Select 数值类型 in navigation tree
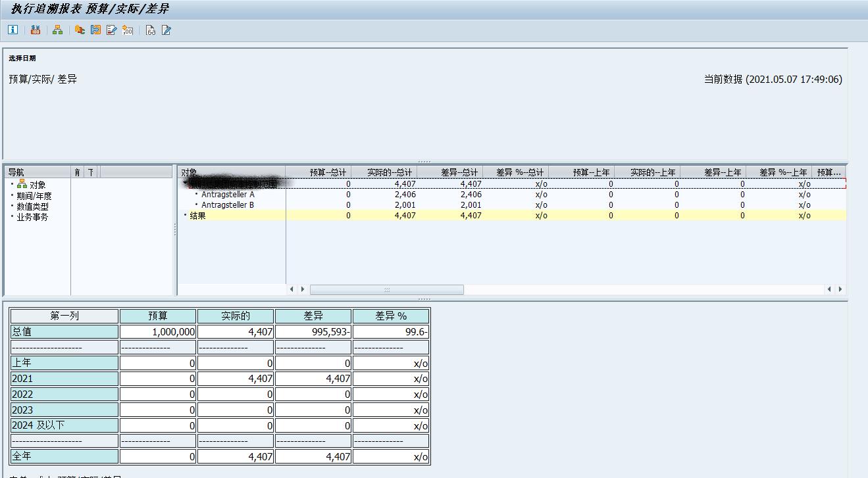Viewport: 868px width, 478px height. click(33, 206)
